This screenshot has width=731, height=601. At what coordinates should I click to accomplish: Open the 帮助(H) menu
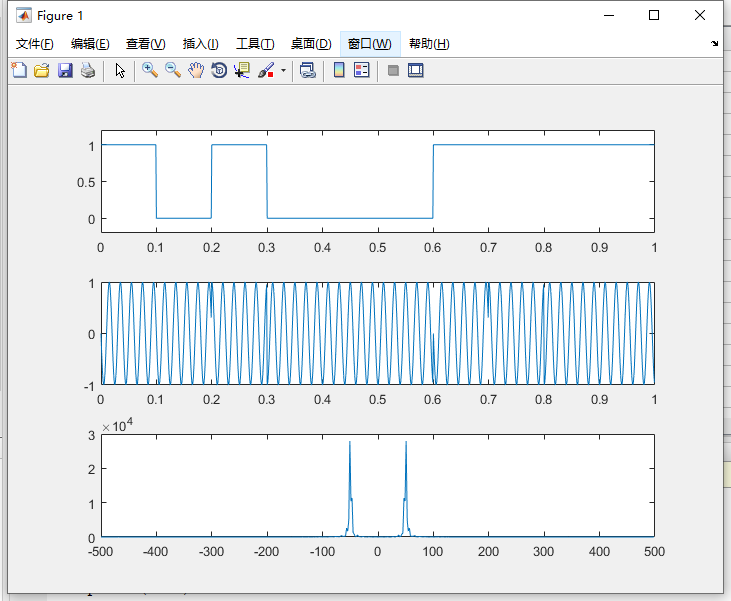tap(429, 44)
